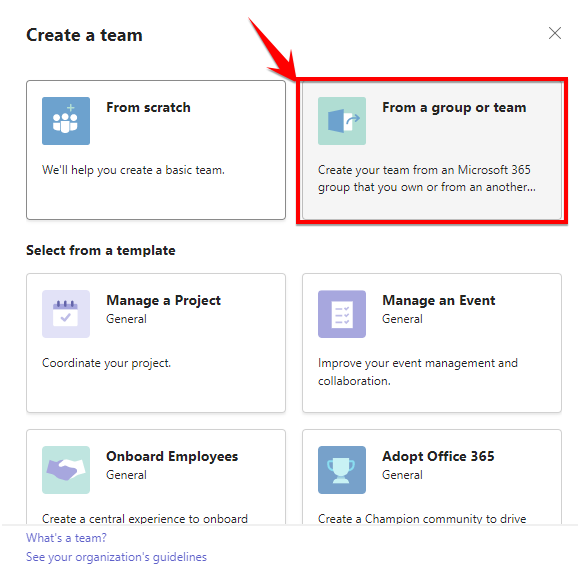Click 'We'll help you create a basic team' text

point(133,170)
